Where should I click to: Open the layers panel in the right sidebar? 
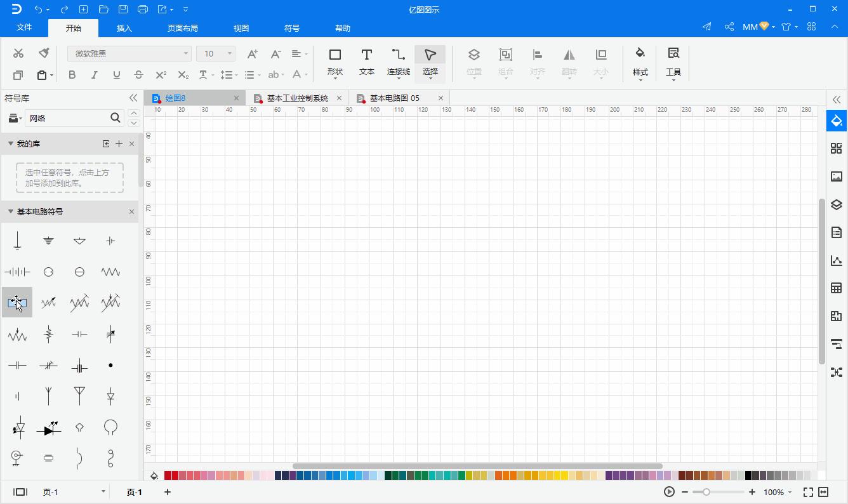pos(837,204)
